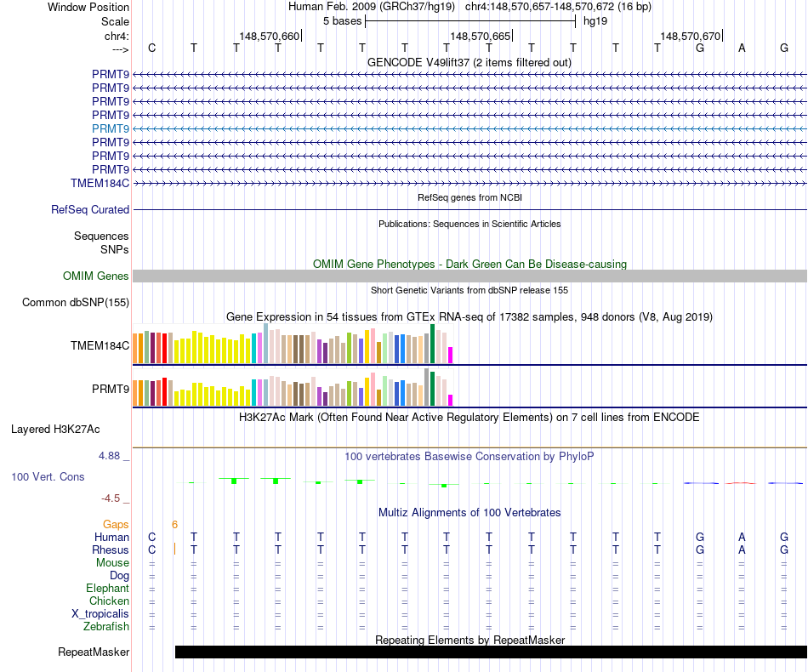Click the chr4:148,570,657-148,570,672 position text
The image size is (808, 672).
tap(539, 7)
